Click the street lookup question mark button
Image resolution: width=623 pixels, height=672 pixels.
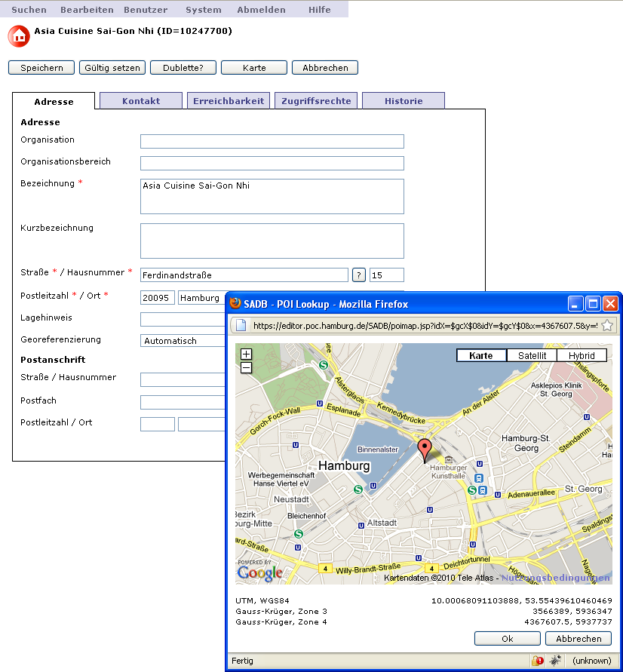pos(358,275)
